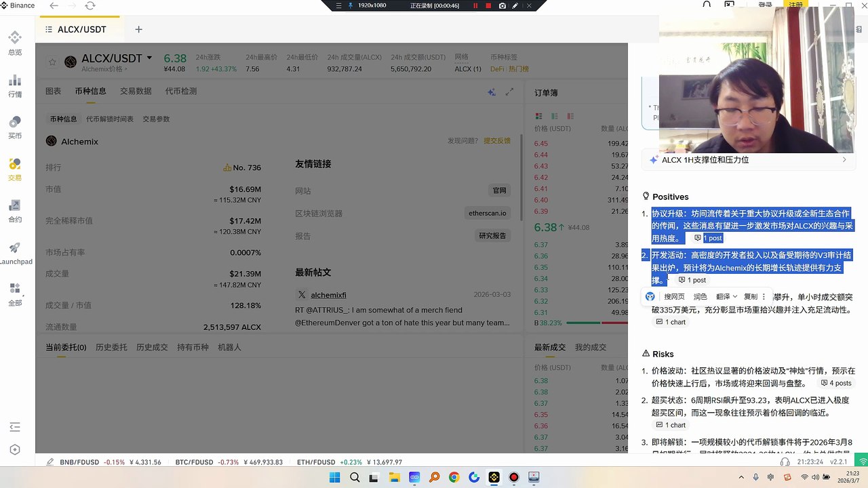Image resolution: width=868 pixels, height=488 pixels.
Task: Switch to the 币种信息 tab
Action: tap(90, 91)
